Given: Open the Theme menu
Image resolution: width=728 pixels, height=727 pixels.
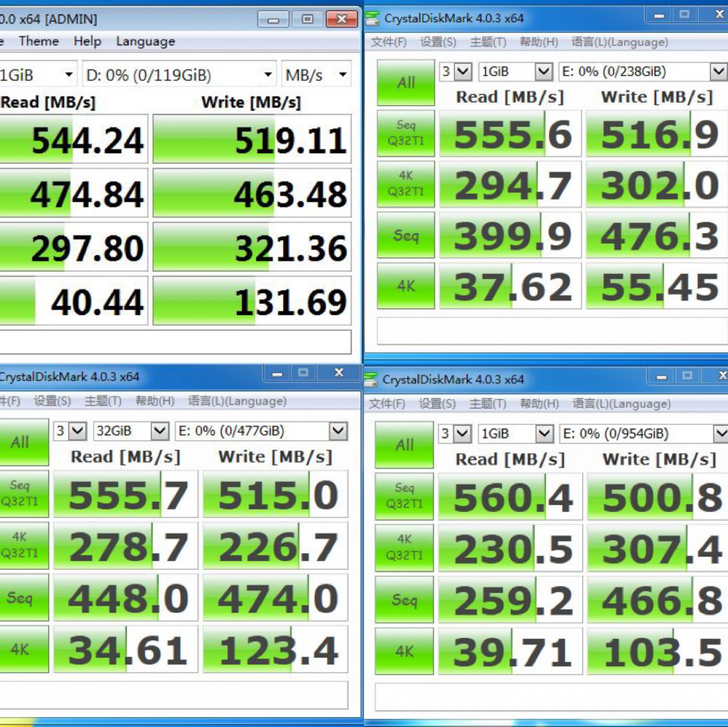Looking at the screenshot, I should [x=39, y=41].
